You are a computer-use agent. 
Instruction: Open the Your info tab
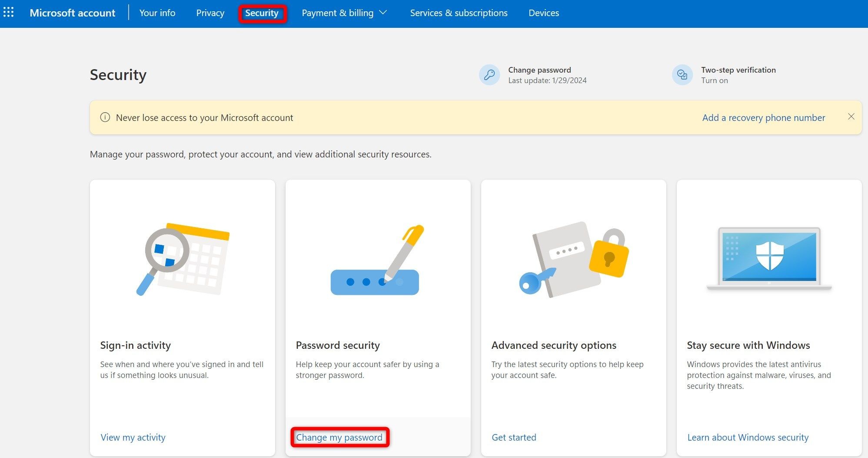(x=157, y=13)
